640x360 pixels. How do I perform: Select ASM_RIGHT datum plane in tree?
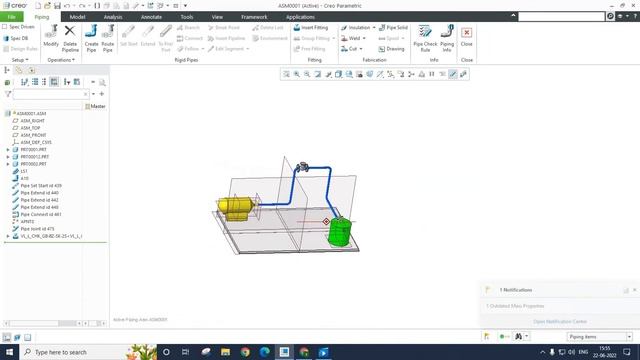coord(32,121)
